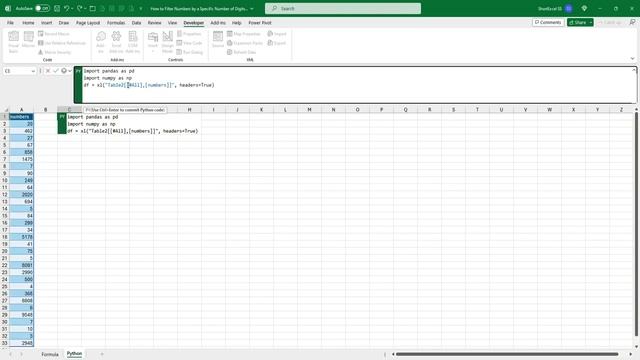The image size is (640, 360).
Task: Click the Redo arrow icon
Action: click(80, 8)
